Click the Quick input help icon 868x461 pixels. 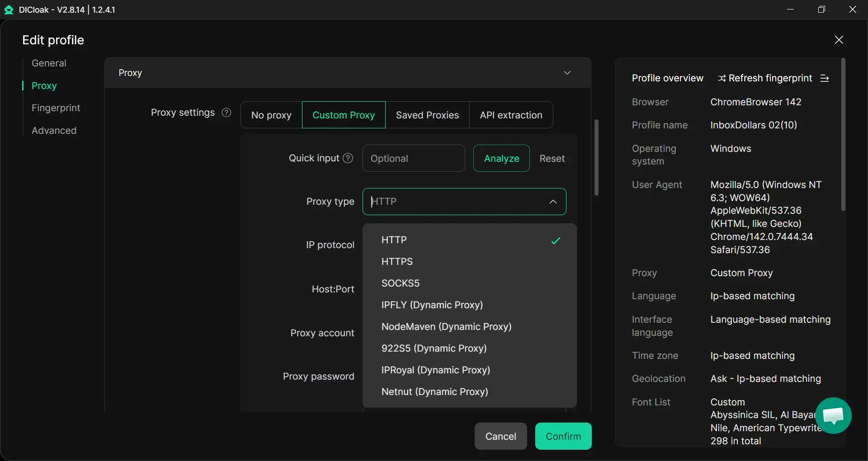348,158
